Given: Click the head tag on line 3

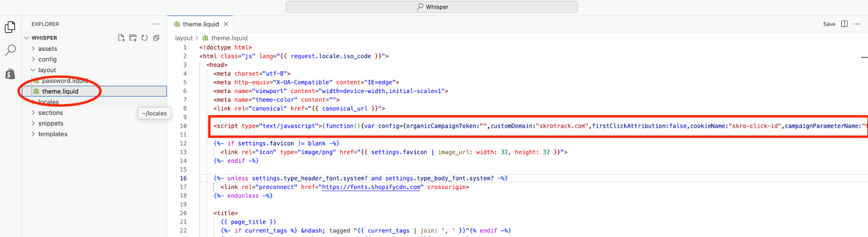Looking at the screenshot, I should point(216,65).
